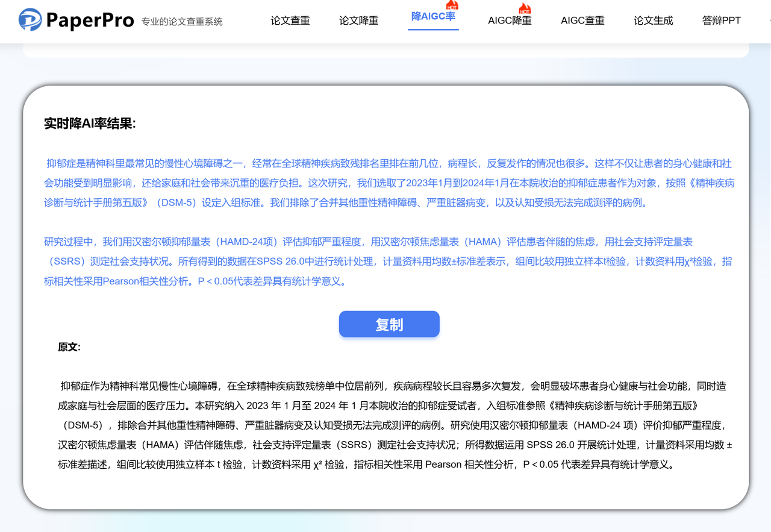Open the AIGC降重 navigation item
Image resolution: width=771 pixels, height=532 pixels.
click(x=510, y=20)
